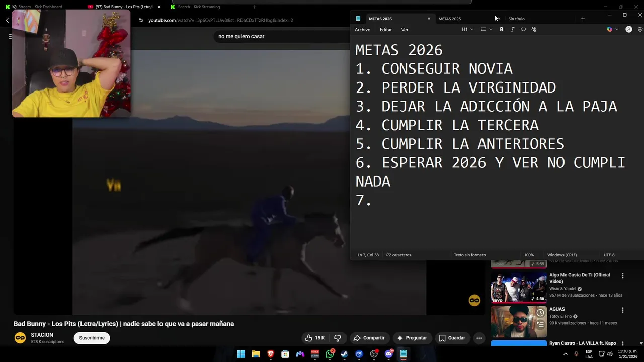The width and height of the screenshot is (644, 362).
Task: Open Brave browser from taskbar
Action: 271,354
